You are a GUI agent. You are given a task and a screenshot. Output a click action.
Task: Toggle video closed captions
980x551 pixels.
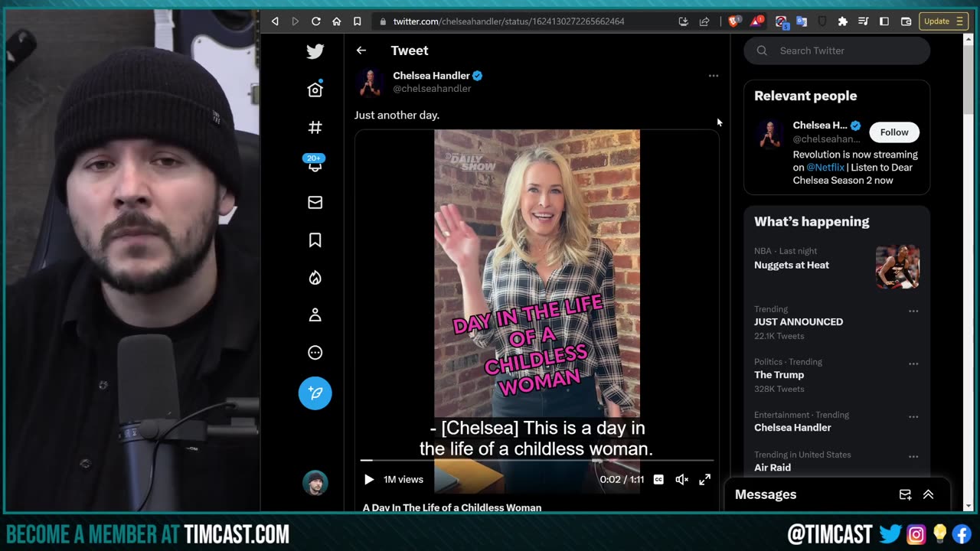click(x=658, y=479)
